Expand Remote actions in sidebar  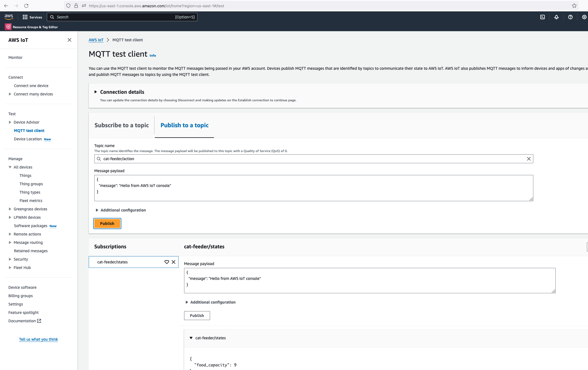coord(10,234)
